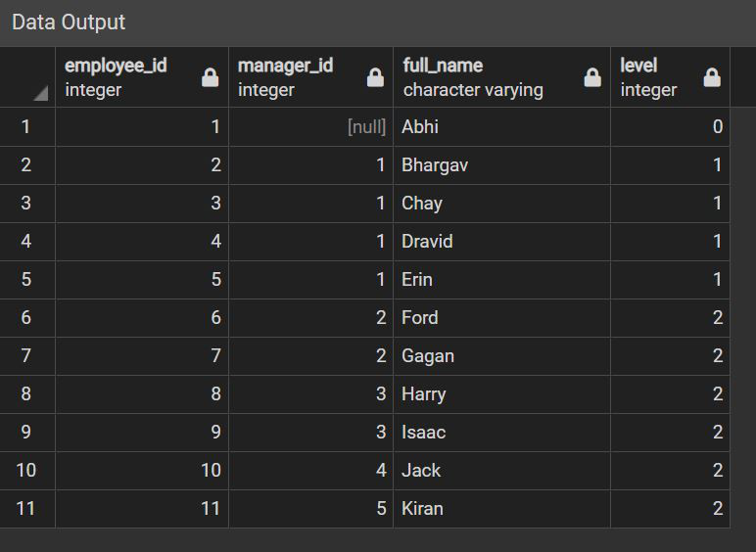The image size is (756, 552).
Task: Select the employee_id column header label
Action: tap(116, 66)
